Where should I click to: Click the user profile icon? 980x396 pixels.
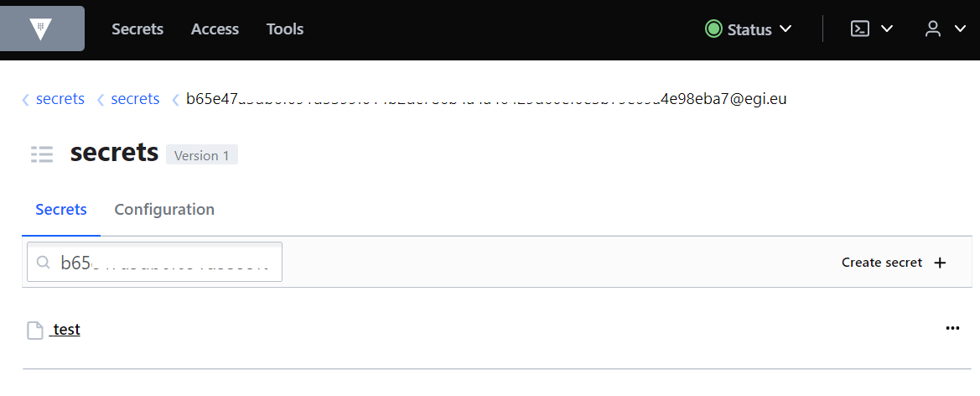point(932,29)
